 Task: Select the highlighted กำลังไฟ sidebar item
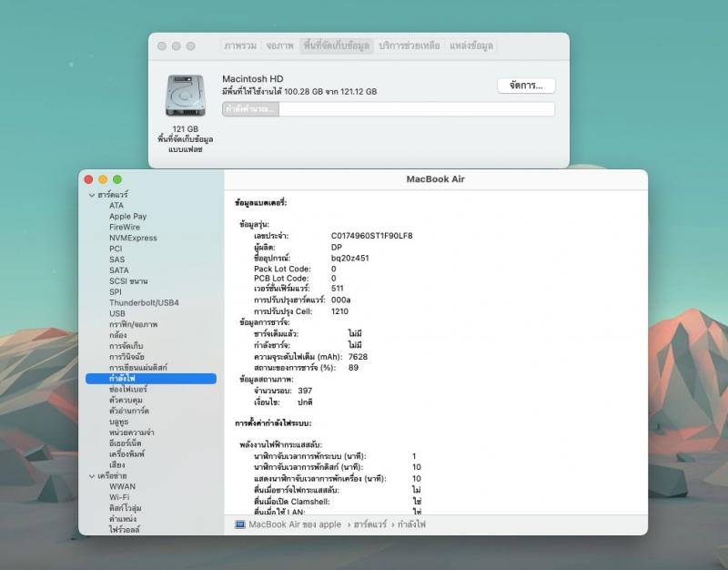(x=151, y=379)
